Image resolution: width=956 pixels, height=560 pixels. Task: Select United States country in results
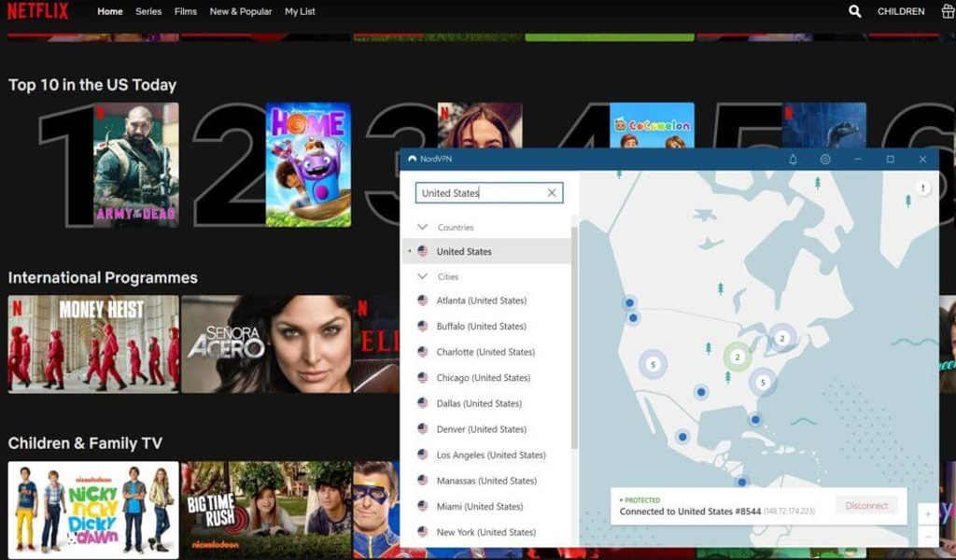pos(486,251)
